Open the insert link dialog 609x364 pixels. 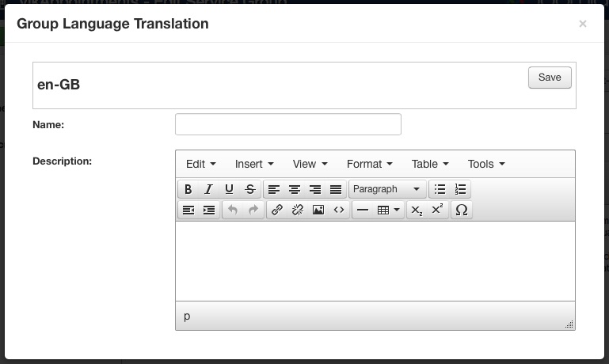point(277,210)
